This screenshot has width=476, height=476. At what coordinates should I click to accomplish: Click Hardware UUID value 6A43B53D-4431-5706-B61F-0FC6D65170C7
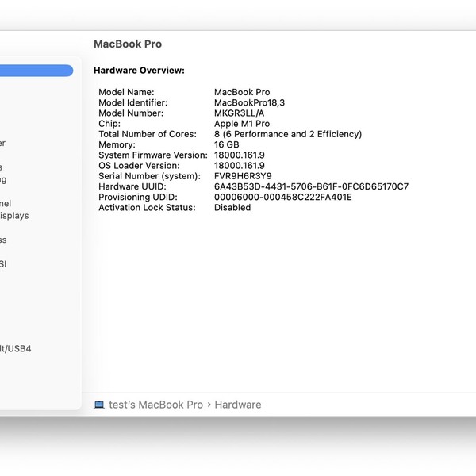[x=312, y=186]
